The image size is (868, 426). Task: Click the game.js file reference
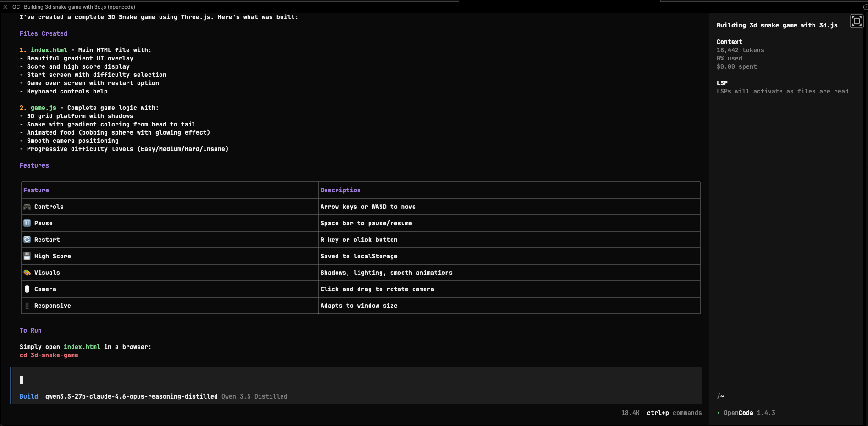43,108
